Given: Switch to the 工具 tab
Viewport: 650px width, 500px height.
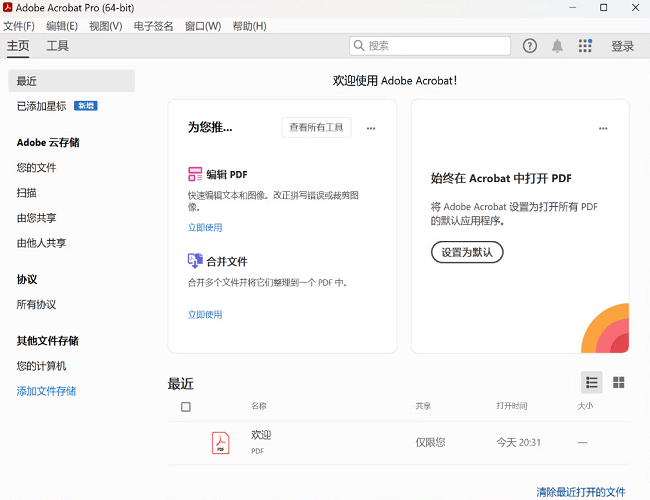Looking at the screenshot, I should pyautogui.click(x=58, y=46).
